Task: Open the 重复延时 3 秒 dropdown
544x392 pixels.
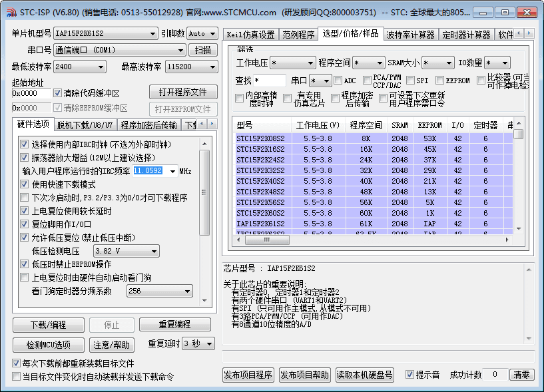Action: click(x=198, y=344)
